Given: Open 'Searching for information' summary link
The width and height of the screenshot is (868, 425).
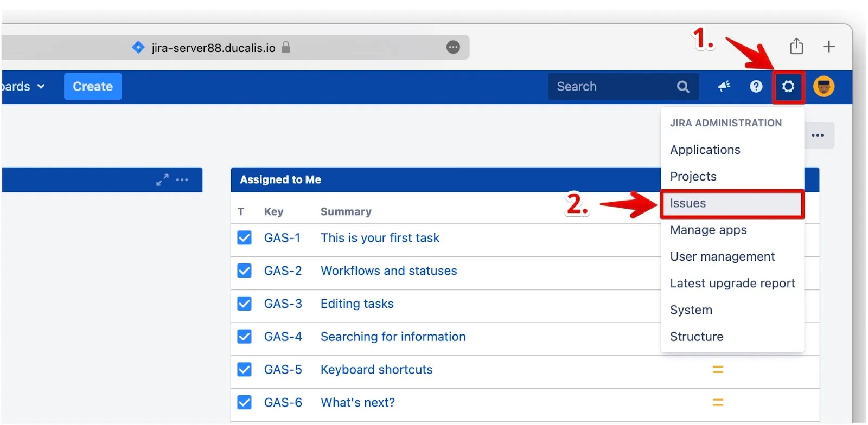Looking at the screenshot, I should click(x=393, y=337).
